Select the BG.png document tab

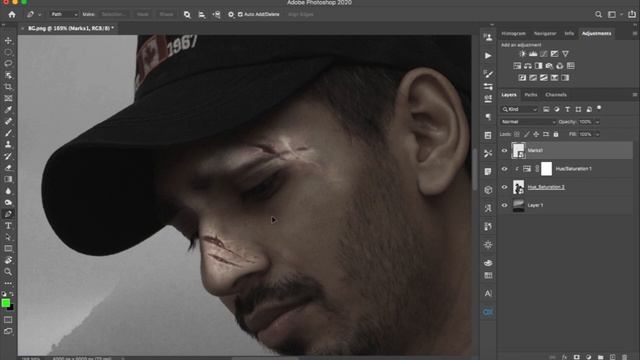(x=70, y=28)
